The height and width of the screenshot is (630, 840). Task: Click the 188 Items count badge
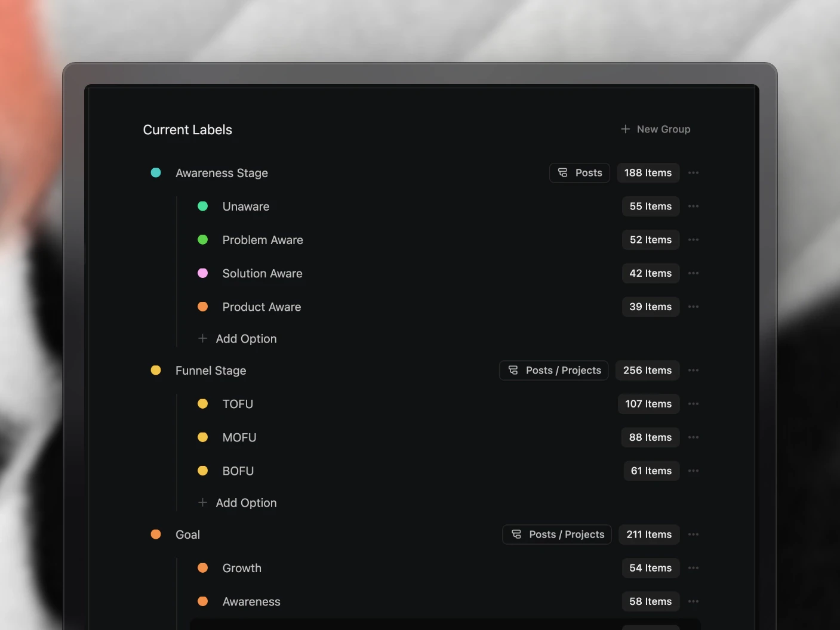click(648, 173)
